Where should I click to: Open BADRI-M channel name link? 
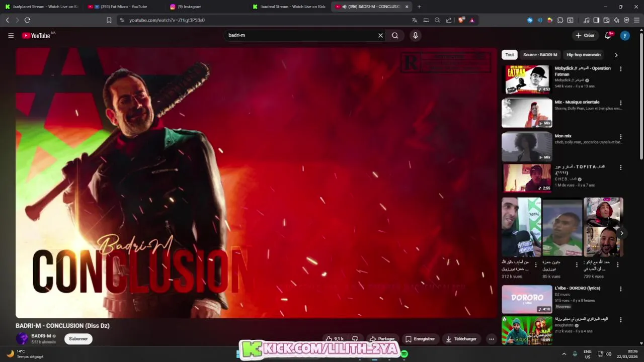(x=41, y=336)
